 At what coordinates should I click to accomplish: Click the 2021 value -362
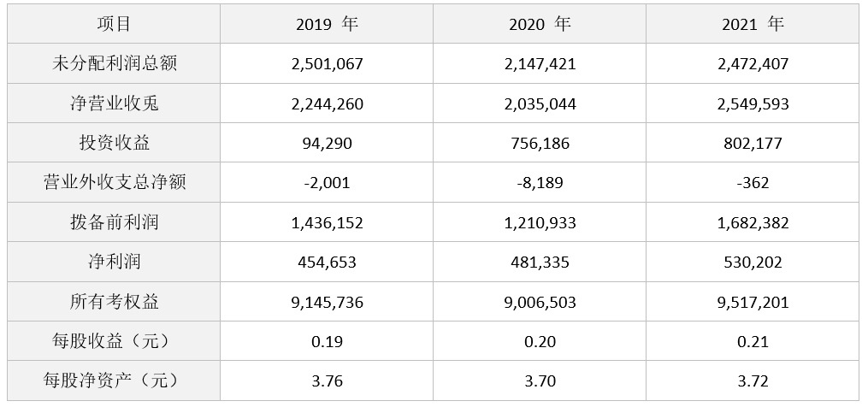click(753, 183)
